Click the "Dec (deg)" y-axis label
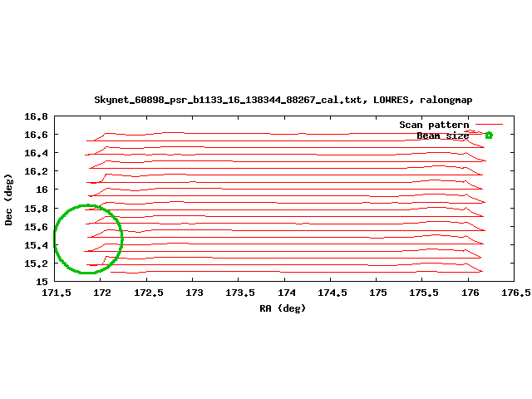The image size is (532, 399). click(8, 199)
